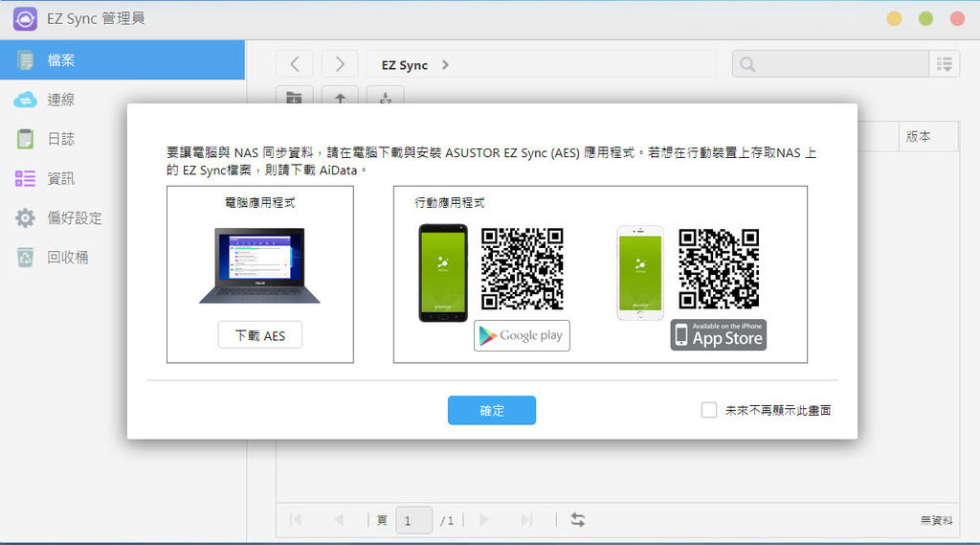Click the search field
Screen dimensions: 980x545
coord(830,64)
